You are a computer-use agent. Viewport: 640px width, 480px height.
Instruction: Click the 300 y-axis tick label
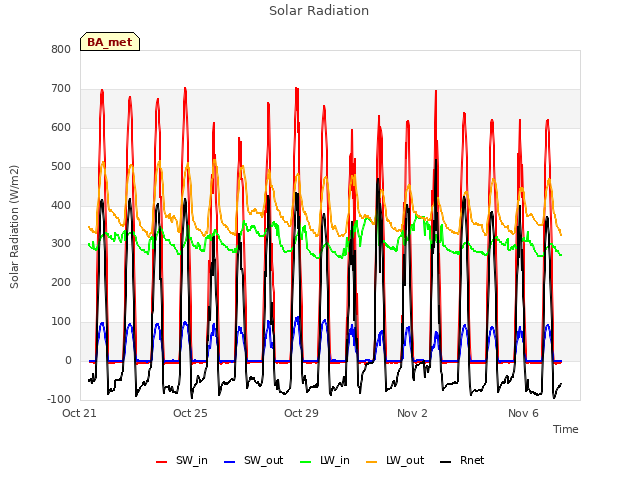(x=61, y=244)
